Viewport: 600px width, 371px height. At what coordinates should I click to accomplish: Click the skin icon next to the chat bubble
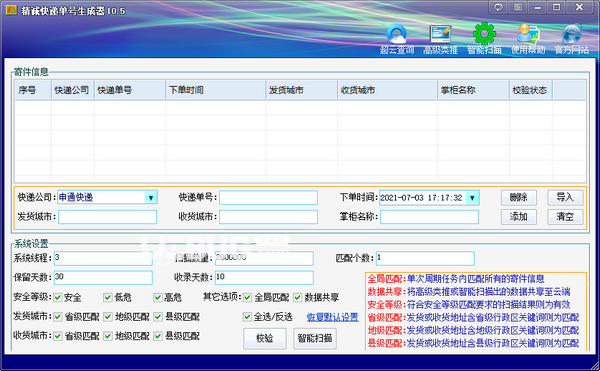[518, 7]
